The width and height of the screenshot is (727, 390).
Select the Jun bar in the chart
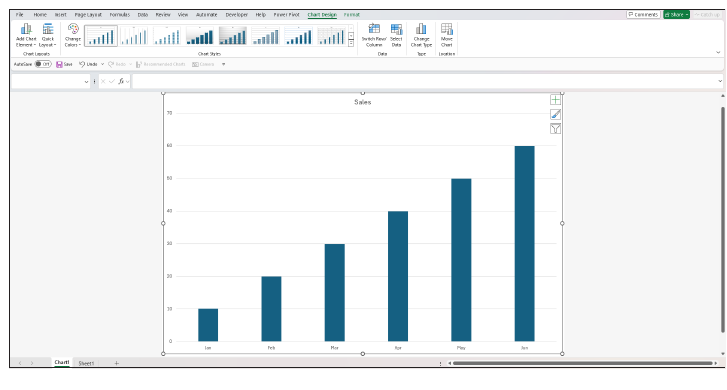tap(524, 243)
